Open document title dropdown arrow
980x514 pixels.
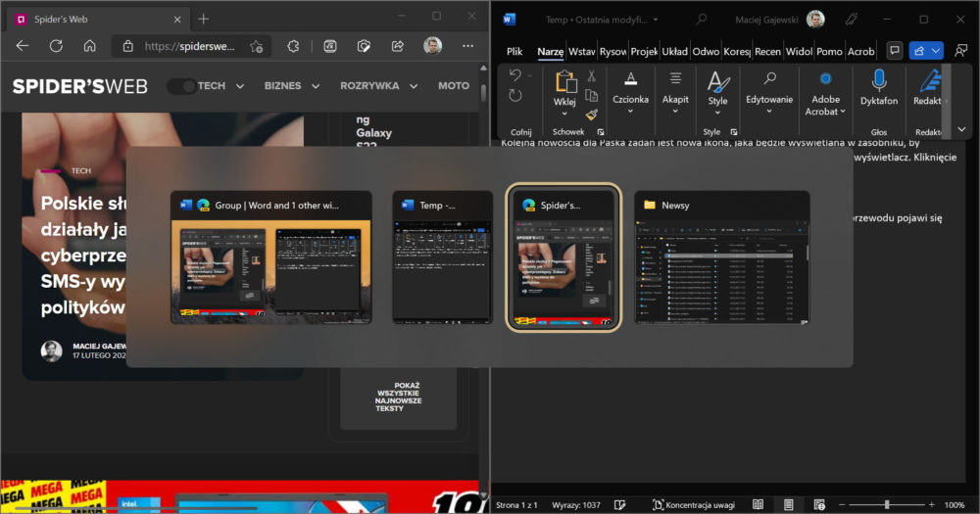[x=656, y=20]
